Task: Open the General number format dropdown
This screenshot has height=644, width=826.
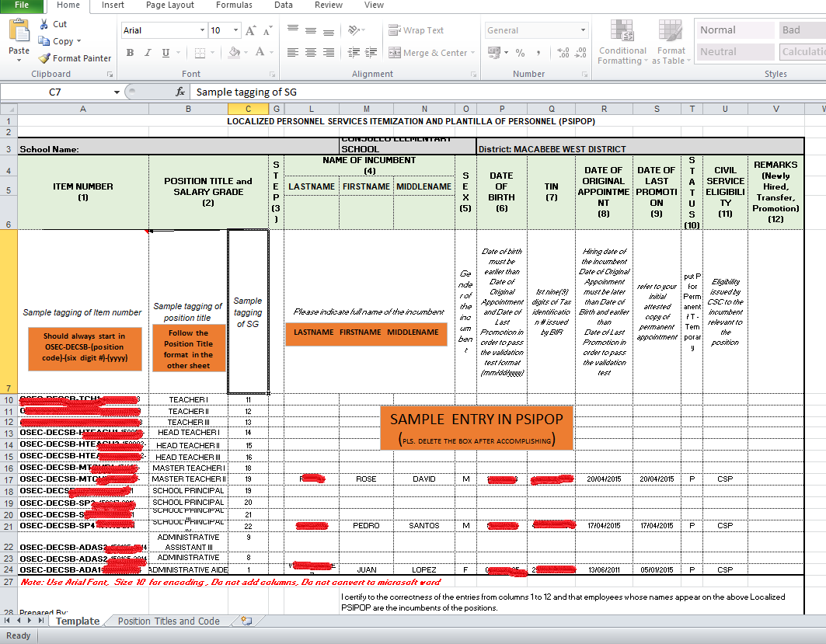Action: click(x=583, y=30)
